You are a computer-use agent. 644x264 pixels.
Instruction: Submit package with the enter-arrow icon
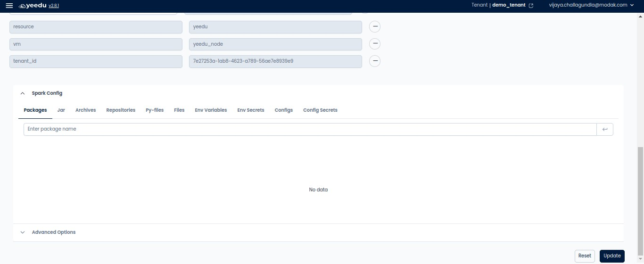(605, 129)
